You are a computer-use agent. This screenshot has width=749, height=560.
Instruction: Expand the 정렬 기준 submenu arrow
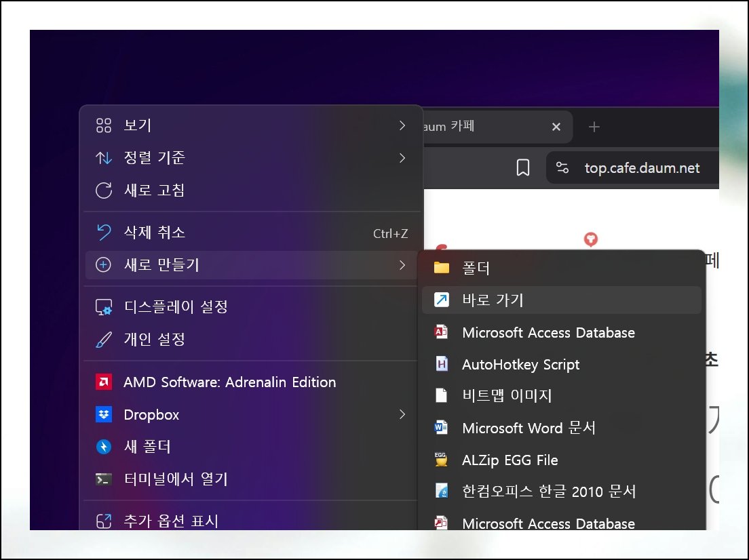(x=402, y=158)
